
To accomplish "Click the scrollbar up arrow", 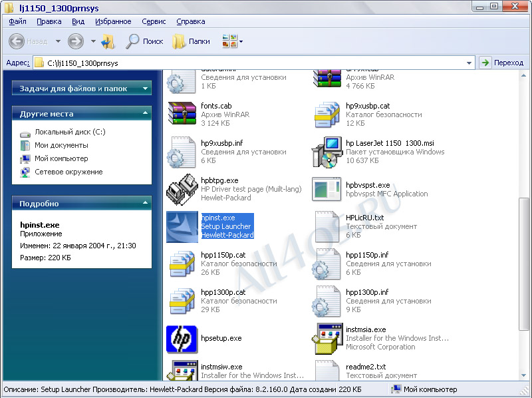I will (x=525, y=75).
